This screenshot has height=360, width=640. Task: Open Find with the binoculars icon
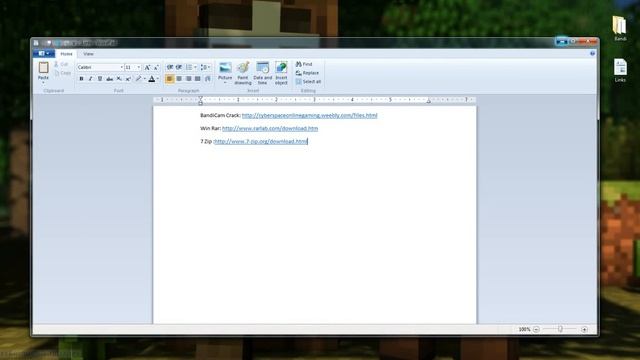[x=304, y=64]
